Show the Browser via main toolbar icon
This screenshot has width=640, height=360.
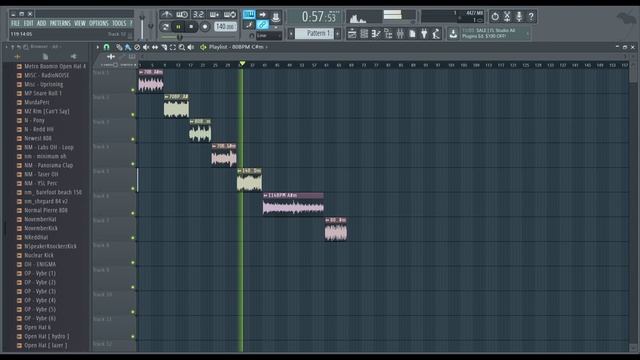[x=388, y=34]
